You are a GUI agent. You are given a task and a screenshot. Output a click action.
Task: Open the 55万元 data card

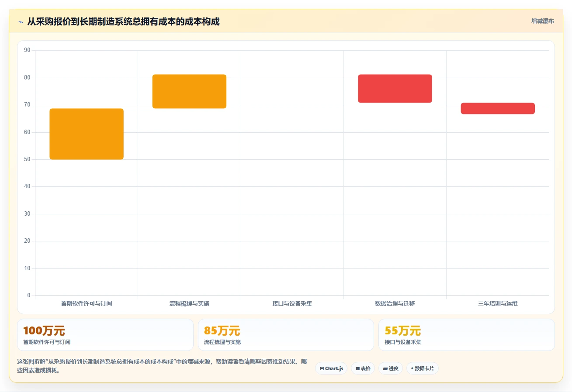tap(467, 335)
